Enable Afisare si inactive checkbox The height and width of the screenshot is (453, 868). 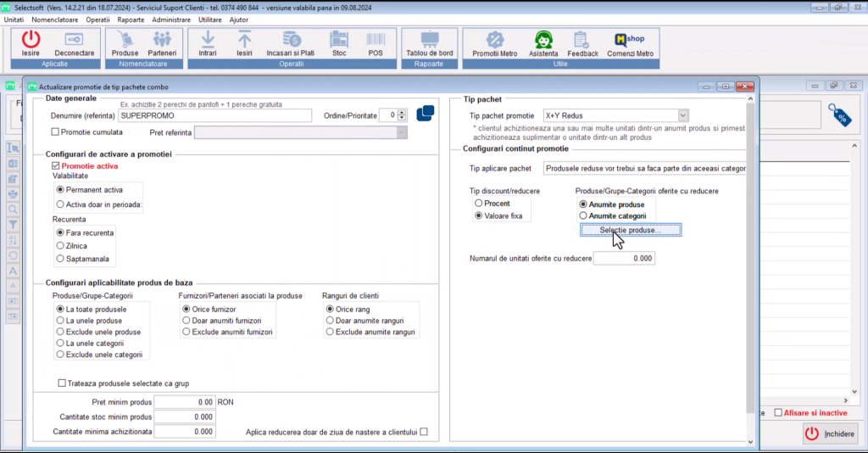(778, 412)
